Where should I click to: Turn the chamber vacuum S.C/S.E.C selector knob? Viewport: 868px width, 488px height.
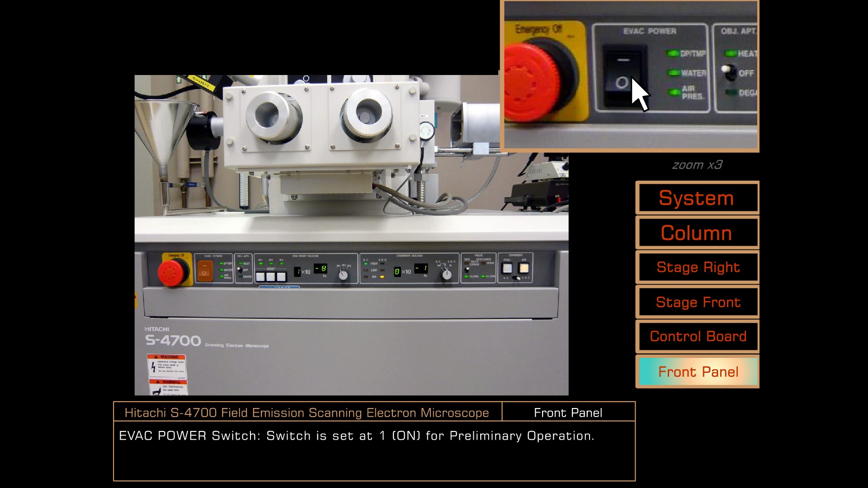pyautogui.click(x=447, y=275)
